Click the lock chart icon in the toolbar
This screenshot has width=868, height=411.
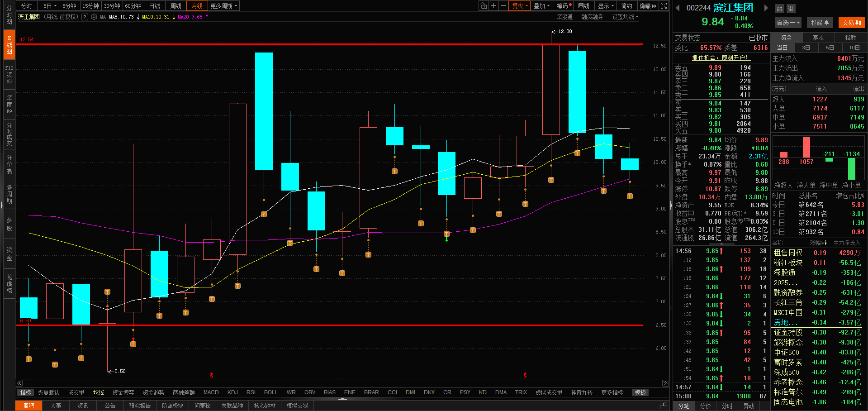(x=484, y=6)
